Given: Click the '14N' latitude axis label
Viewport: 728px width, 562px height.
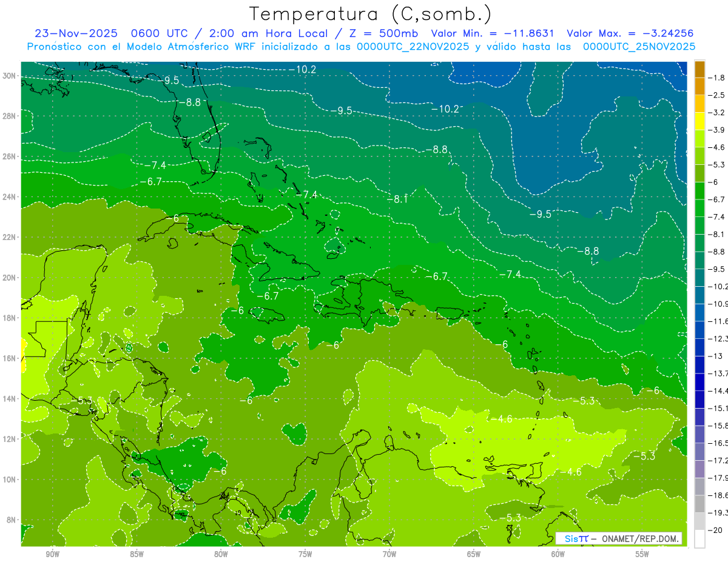Looking at the screenshot, I should click(x=10, y=398).
